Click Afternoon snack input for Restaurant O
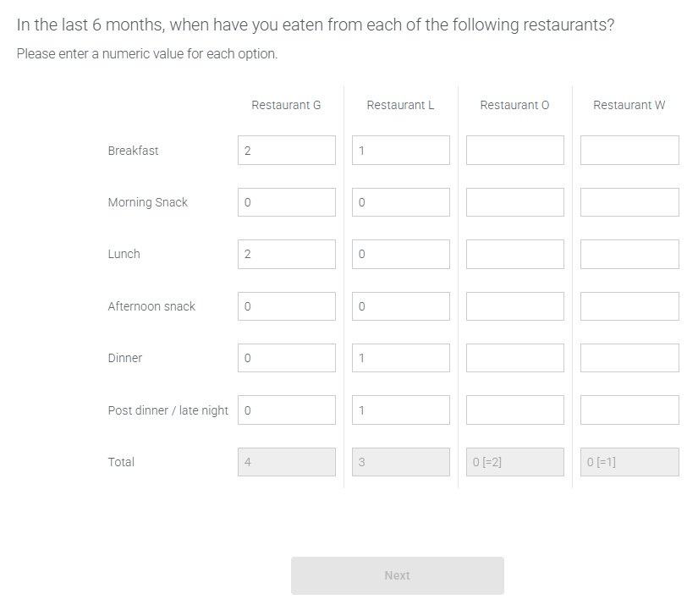698x616 pixels. pyautogui.click(x=514, y=306)
